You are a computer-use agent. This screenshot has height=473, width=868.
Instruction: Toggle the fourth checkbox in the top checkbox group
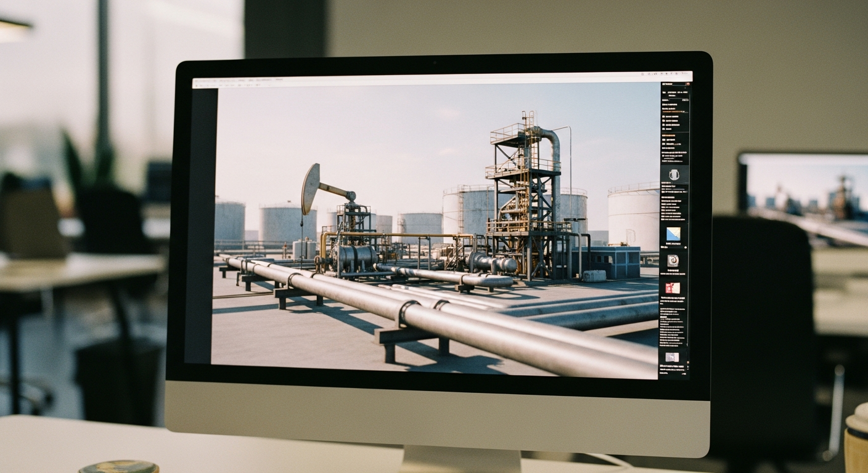tap(663, 129)
